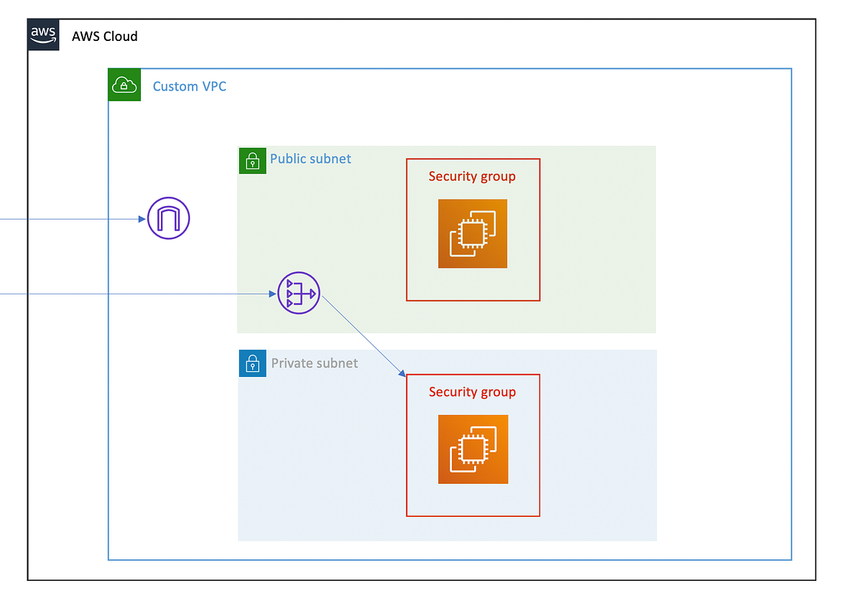Click the Custom VPC label text

pyautogui.click(x=189, y=86)
